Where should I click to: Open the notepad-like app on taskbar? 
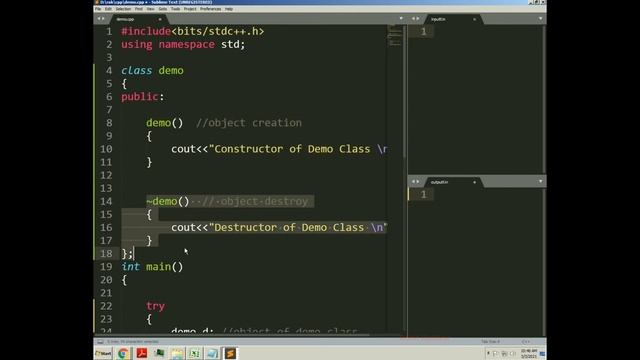(x=212, y=353)
